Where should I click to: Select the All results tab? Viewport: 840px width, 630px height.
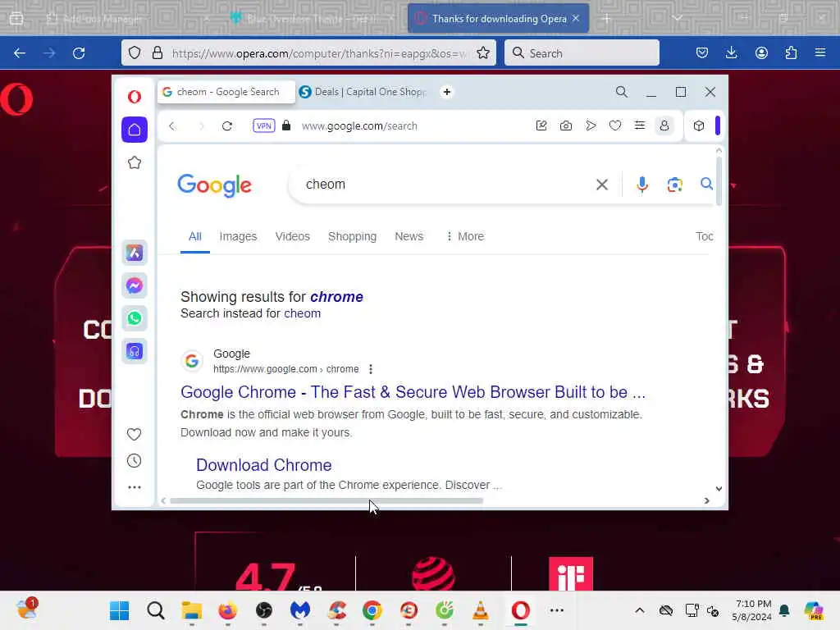[x=195, y=237]
